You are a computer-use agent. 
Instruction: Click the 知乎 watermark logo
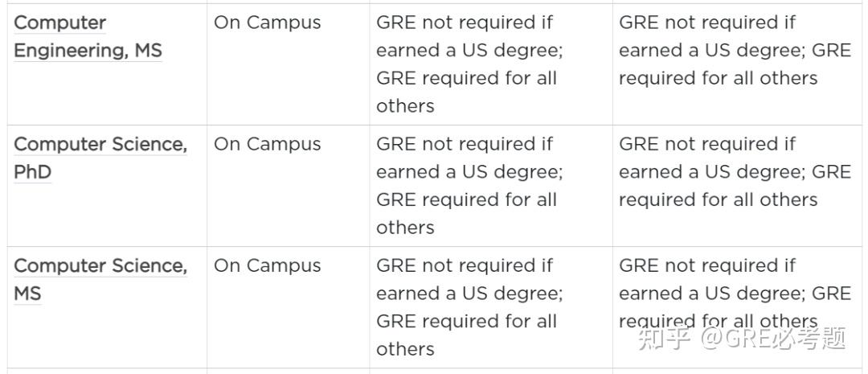665,340
